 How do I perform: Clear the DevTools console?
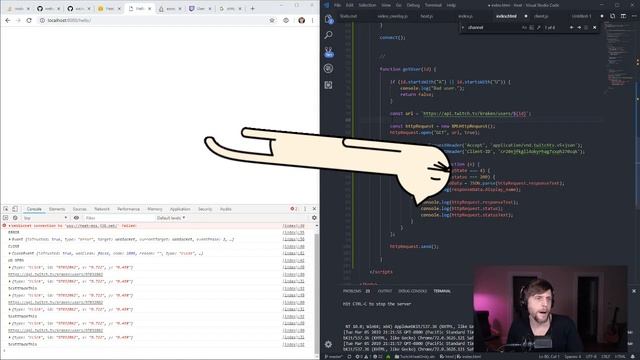15,218
